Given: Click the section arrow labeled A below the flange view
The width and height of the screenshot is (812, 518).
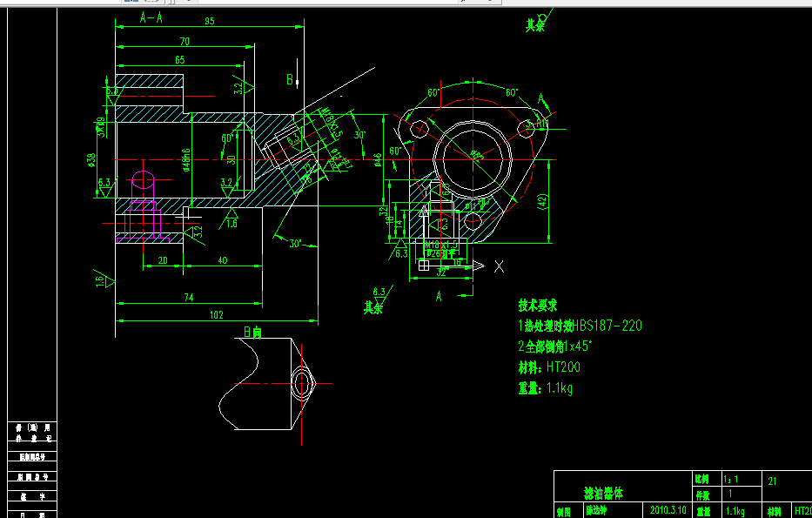Looking at the screenshot, I should (439, 295).
